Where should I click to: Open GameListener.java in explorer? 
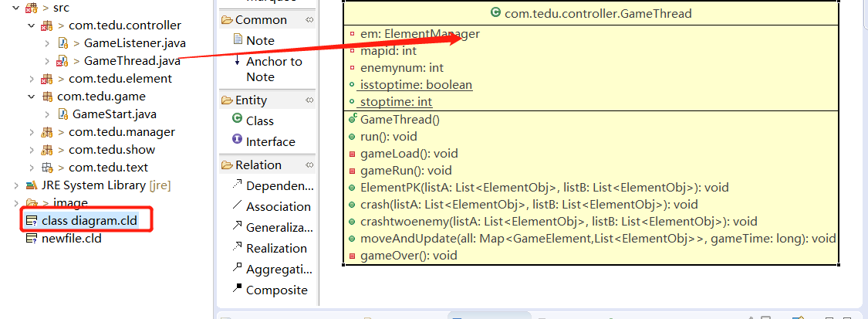point(135,43)
